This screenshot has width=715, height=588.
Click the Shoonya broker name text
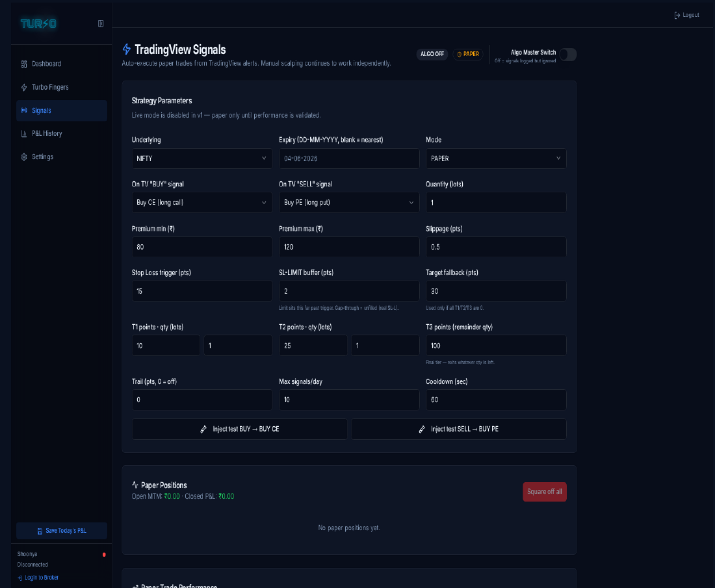[x=27, y=554]
